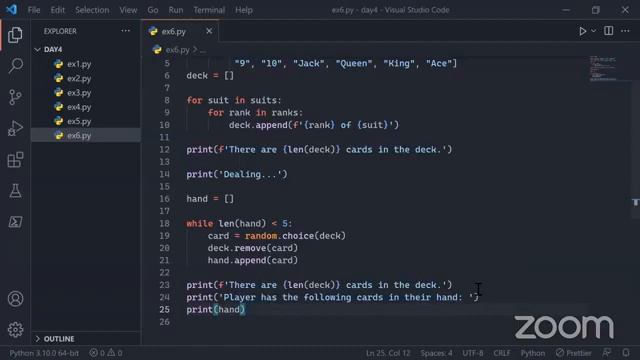Click 'hand = []' code line

(210, 199)
